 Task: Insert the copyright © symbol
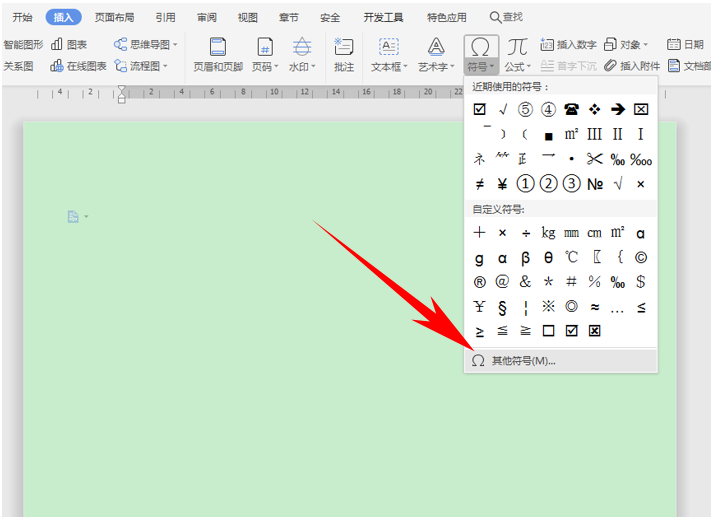(641, 257)
